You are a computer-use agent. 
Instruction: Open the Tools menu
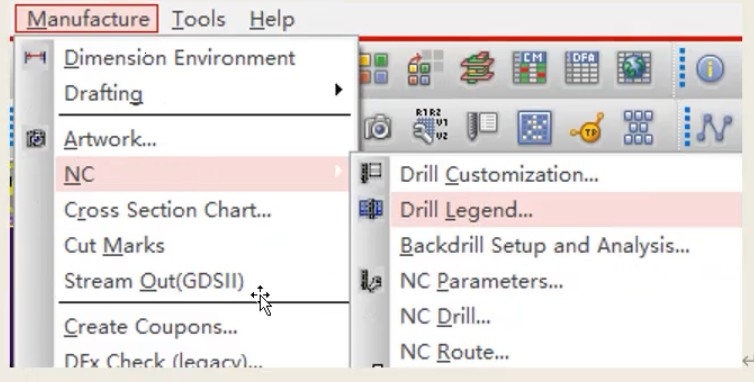tap(199, 19)
